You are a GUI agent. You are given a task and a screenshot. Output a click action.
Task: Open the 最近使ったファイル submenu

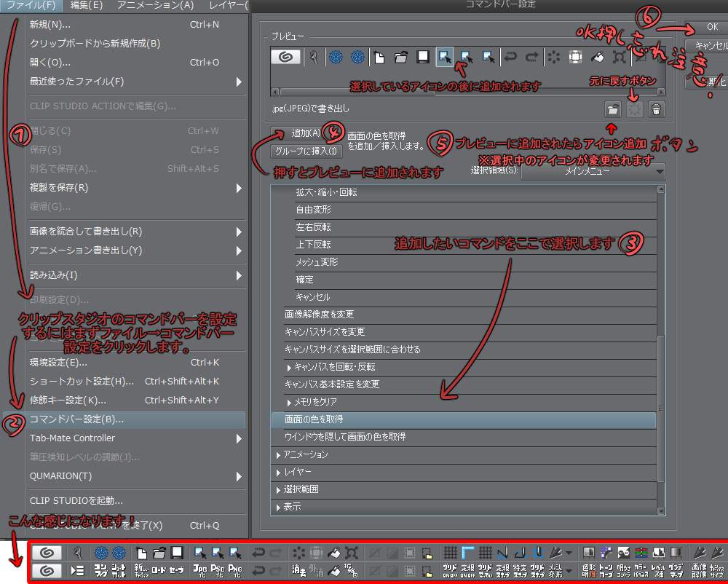(137, 82)
